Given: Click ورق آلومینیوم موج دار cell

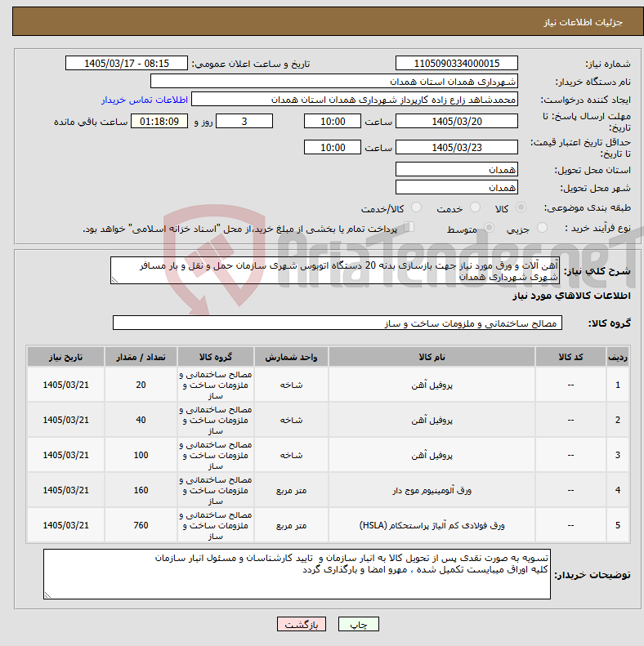Looking at the screenshot, I should [432, 490].
